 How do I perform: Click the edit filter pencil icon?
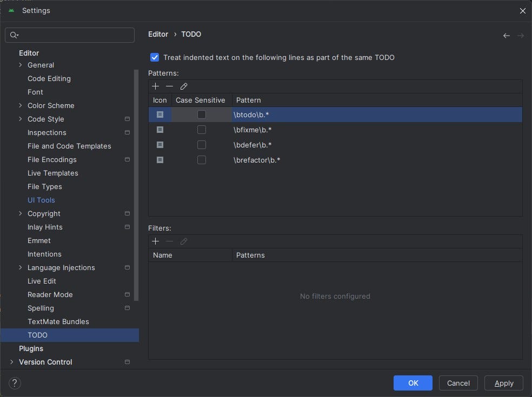(x=183, y=241)
